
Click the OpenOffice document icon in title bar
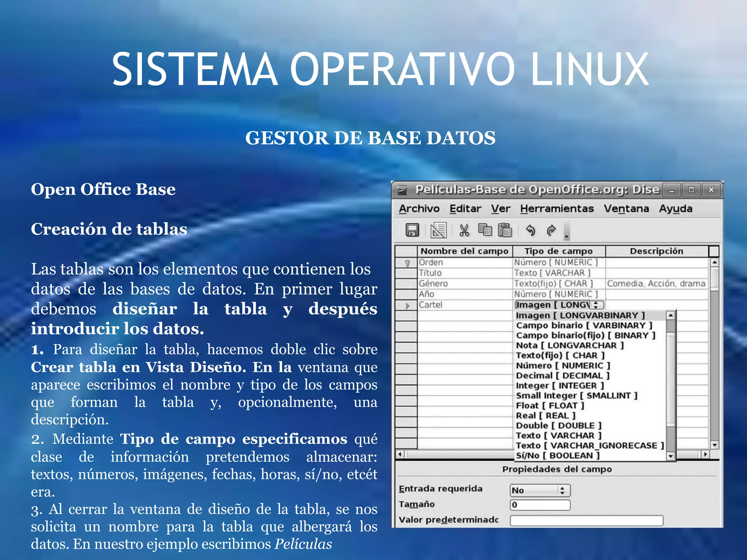click(402, 190)
